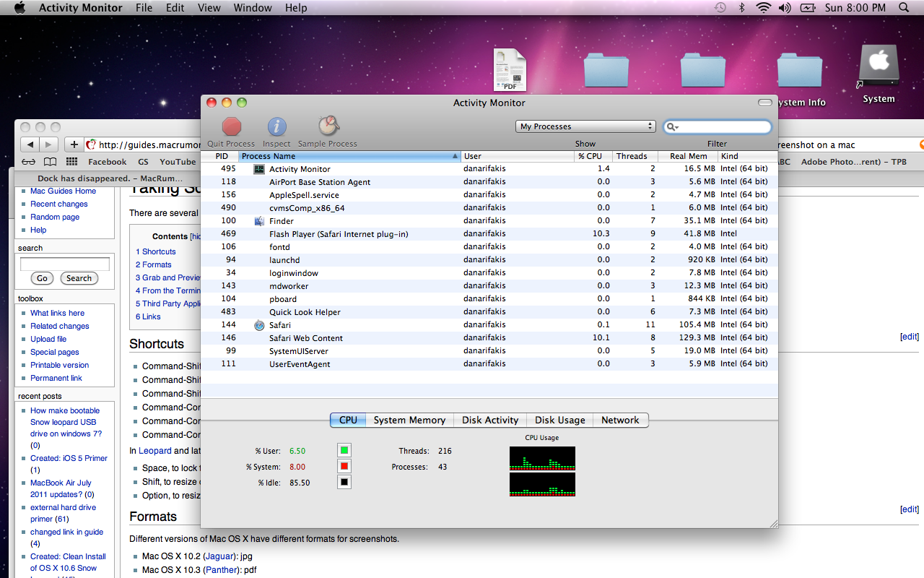The width and height of the screenshot is (924, 578).
Task: Switch to the Network tab
Action: (x=620, y=420)
